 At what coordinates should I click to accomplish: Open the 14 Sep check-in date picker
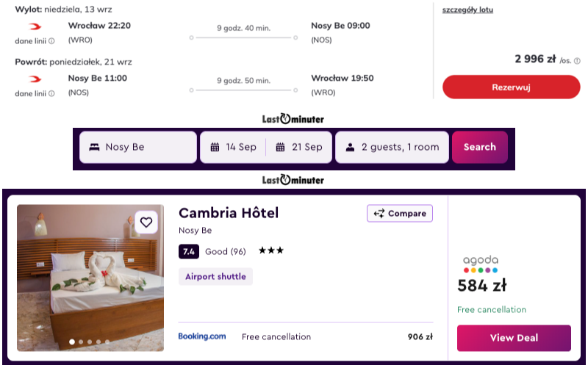click(233, 148)
